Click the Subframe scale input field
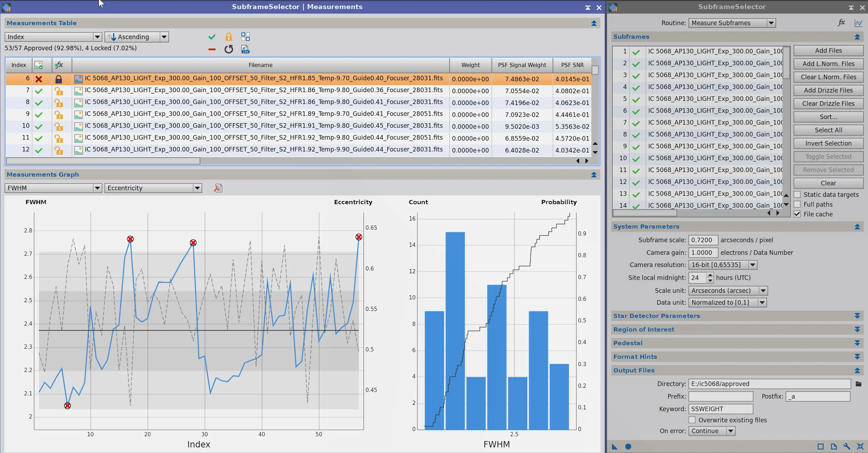Viewport: 868px width, 453px height. 702,240
